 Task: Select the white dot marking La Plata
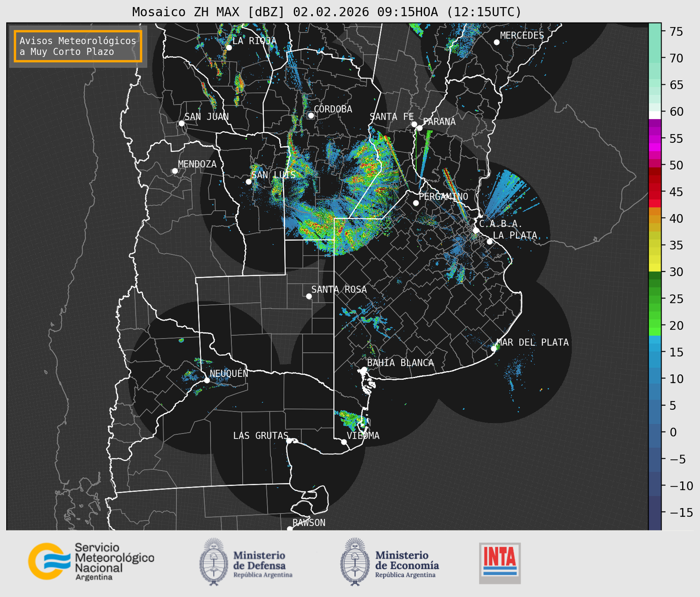click(490, 242)
